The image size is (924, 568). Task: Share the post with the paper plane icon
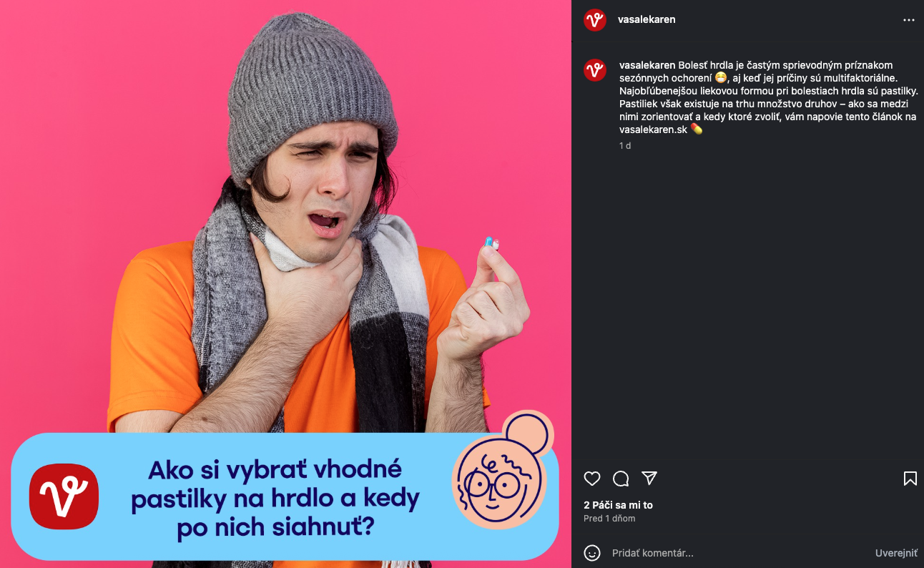649,478
